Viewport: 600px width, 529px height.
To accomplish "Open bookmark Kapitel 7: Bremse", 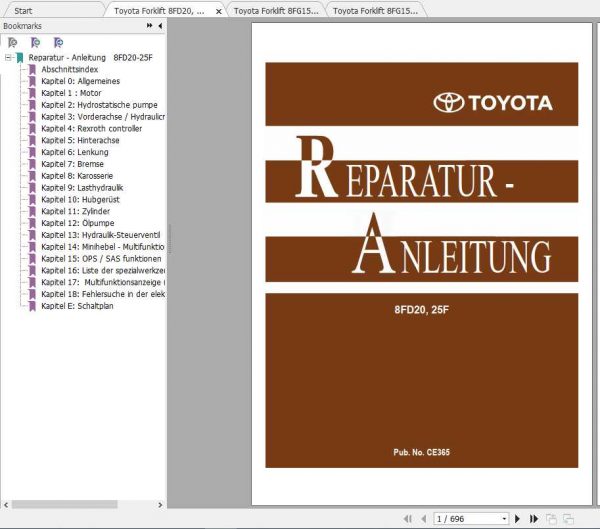I will click(x=72, y=164).
